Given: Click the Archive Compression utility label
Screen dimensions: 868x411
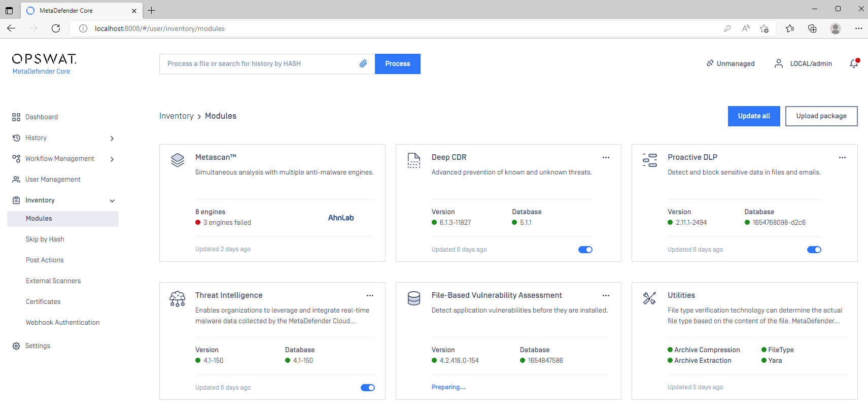Looking at the screenshot, I should [x=707, y=350].
